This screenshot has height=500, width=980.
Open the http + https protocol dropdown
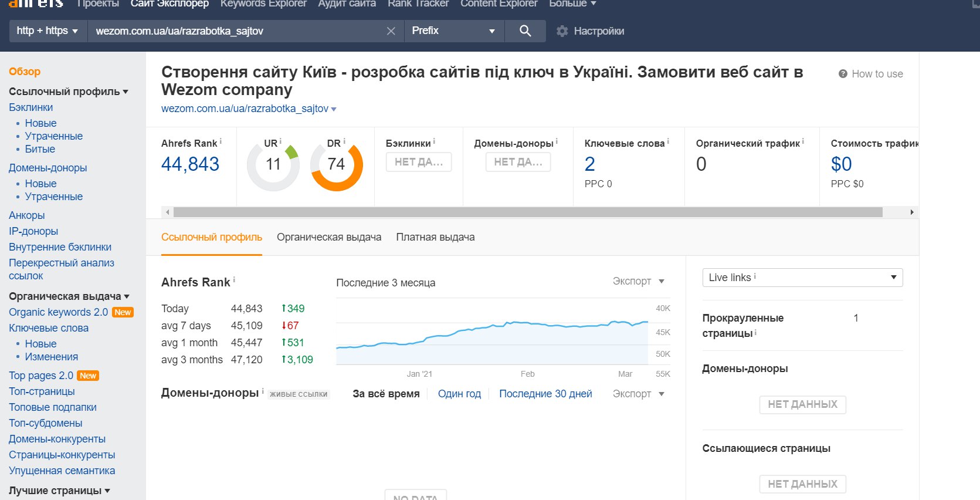coord(48,31)
